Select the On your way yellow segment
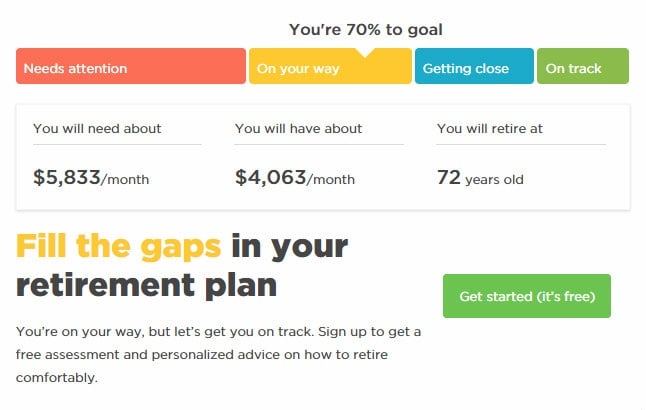The height and width of the screenshot is (410, 646). (x=330, y=66)
